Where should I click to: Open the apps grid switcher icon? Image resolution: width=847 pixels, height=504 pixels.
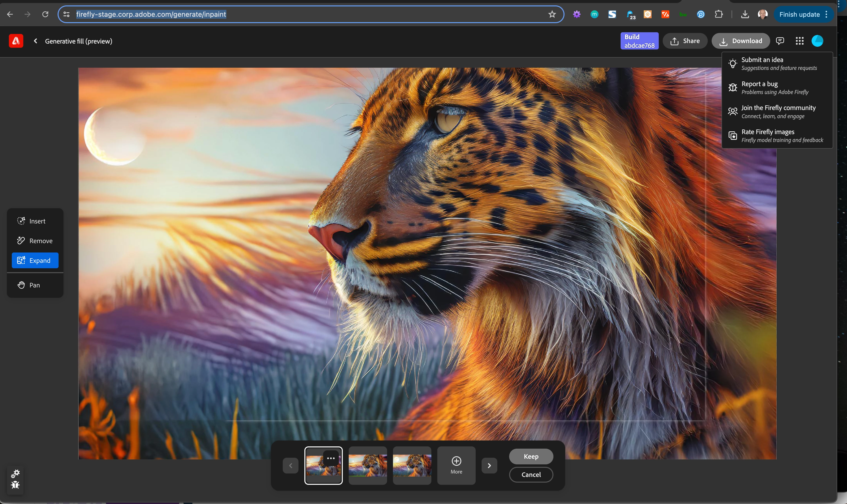click(x=800, y=41)
